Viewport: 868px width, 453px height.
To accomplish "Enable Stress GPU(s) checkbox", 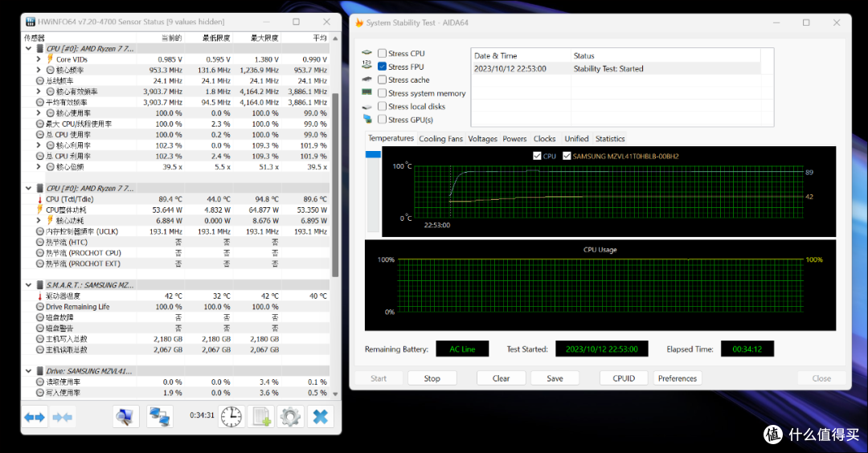I will tap(382, 120).
